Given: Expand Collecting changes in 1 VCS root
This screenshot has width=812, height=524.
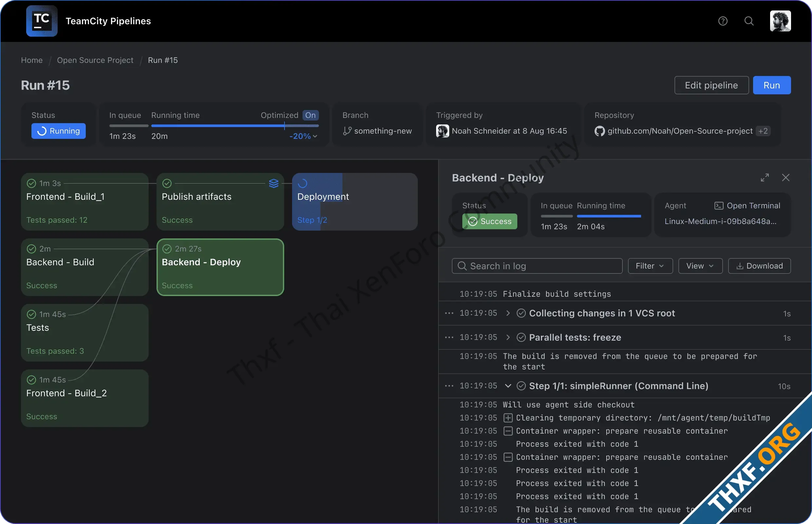Looking at the screenshot, I should point(508,313).
